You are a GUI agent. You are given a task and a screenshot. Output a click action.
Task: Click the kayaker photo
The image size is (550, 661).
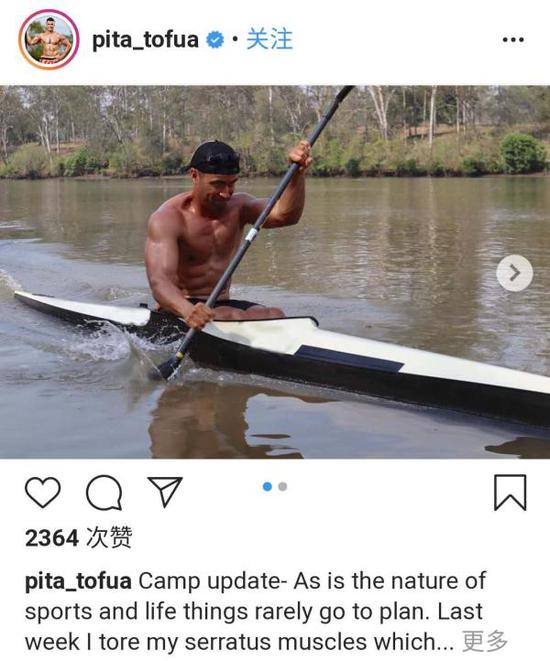point(275,272)
